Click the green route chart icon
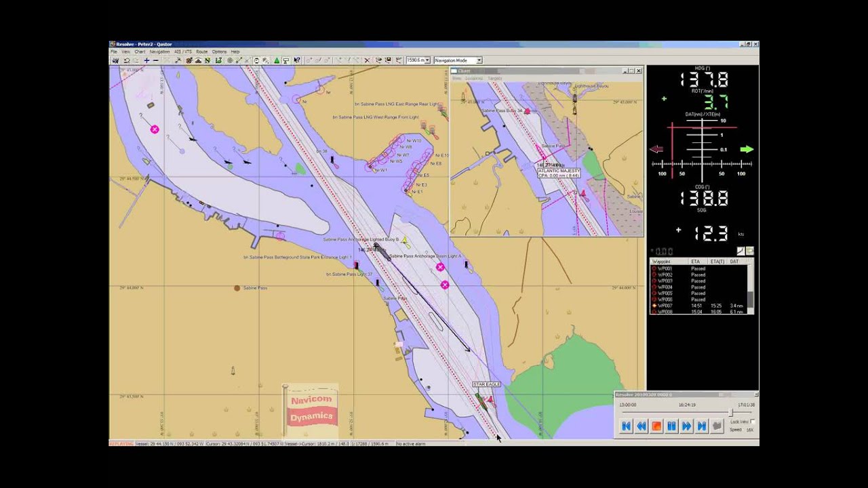Image resolution: width=868 pixels, height=488 pixels. (x=218, y=60)
